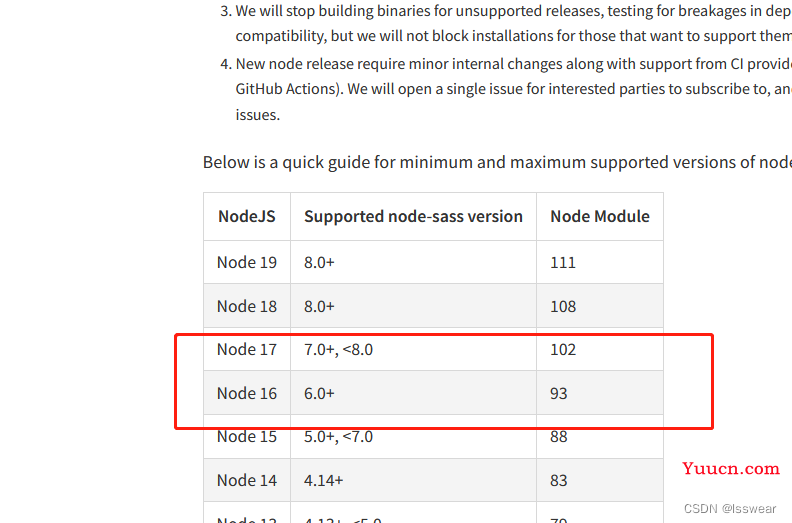Select the Node 18 table cell
The height and width of the screenshot is (523, 792).
[x=246, y=306]
